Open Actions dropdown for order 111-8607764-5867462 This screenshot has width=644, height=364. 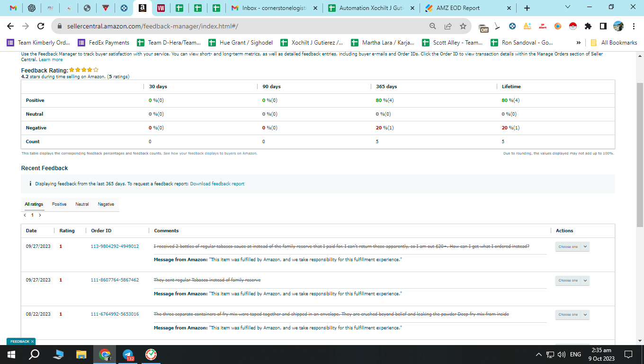coord(572,281)
